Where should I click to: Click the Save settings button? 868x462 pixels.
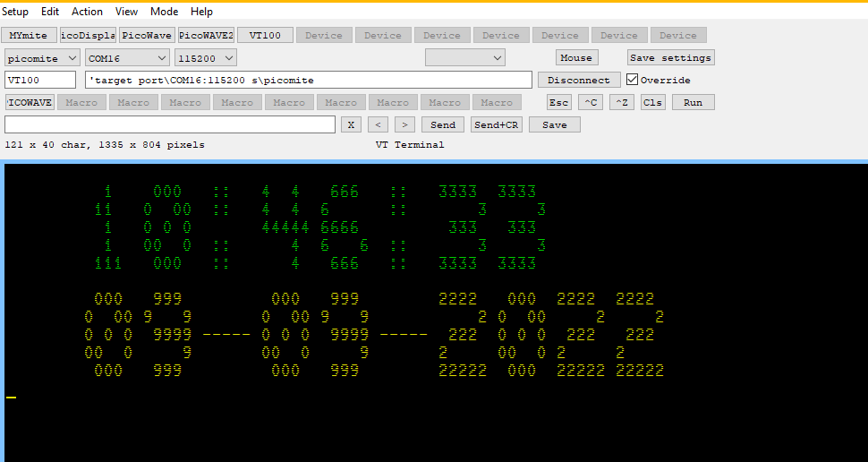click(x=670, y=58)
